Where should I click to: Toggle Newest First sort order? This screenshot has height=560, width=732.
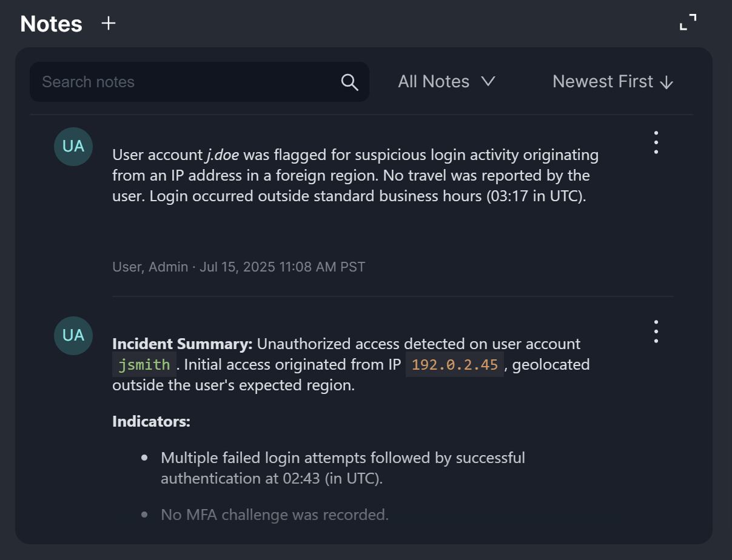(613, 82)
